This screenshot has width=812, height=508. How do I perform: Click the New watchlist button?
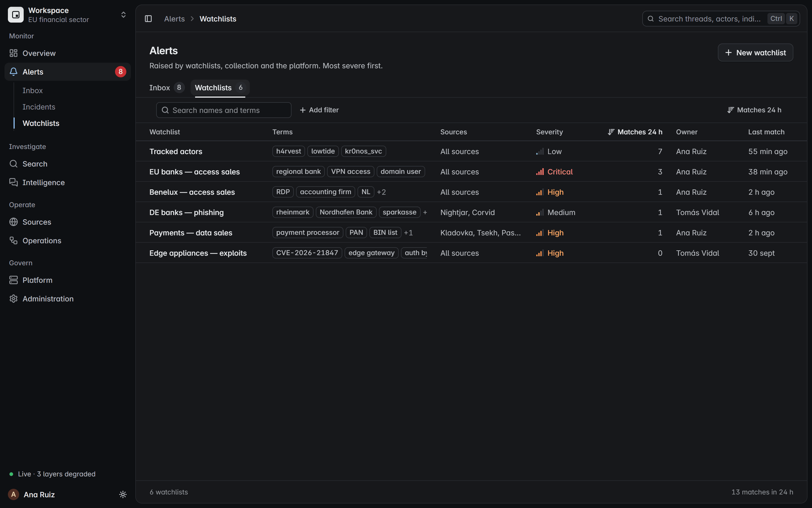(x=755, y=53)
